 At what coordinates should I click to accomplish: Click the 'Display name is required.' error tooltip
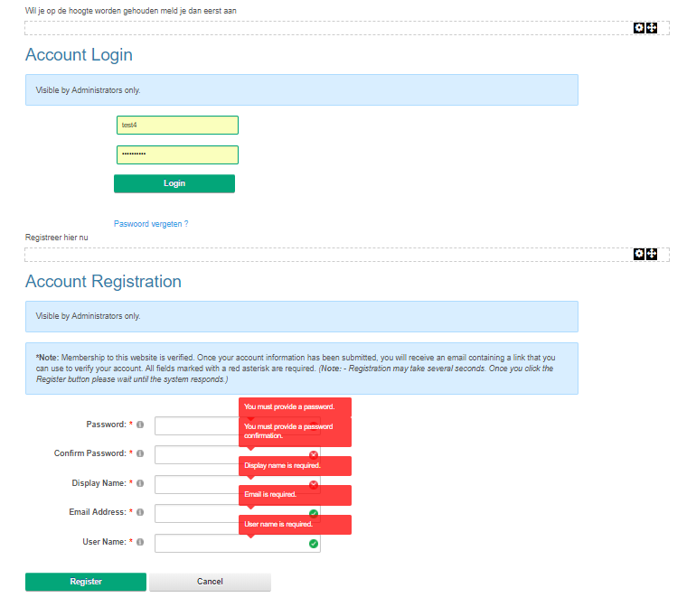pyautogui.click(x=296, y=466)
